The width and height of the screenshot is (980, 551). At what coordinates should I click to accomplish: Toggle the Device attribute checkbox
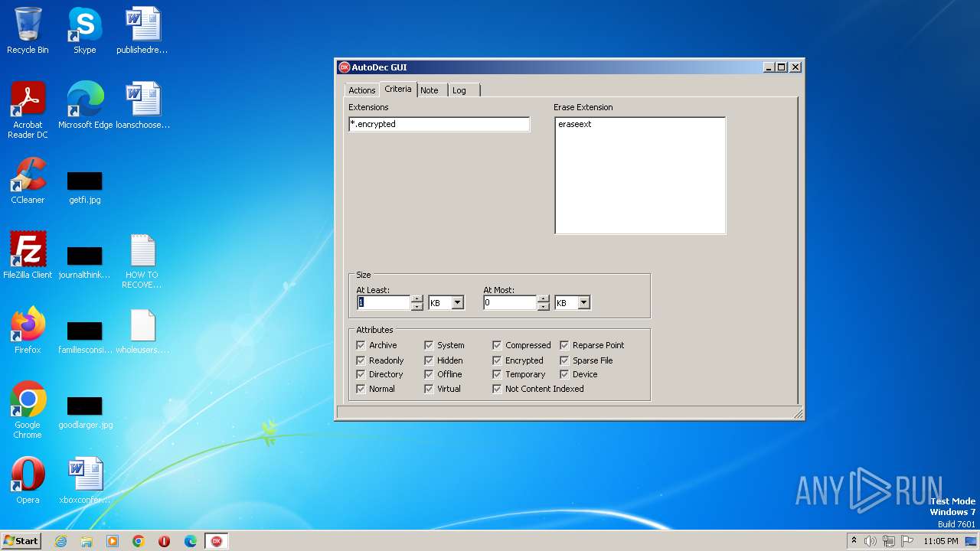pos(564,374)
